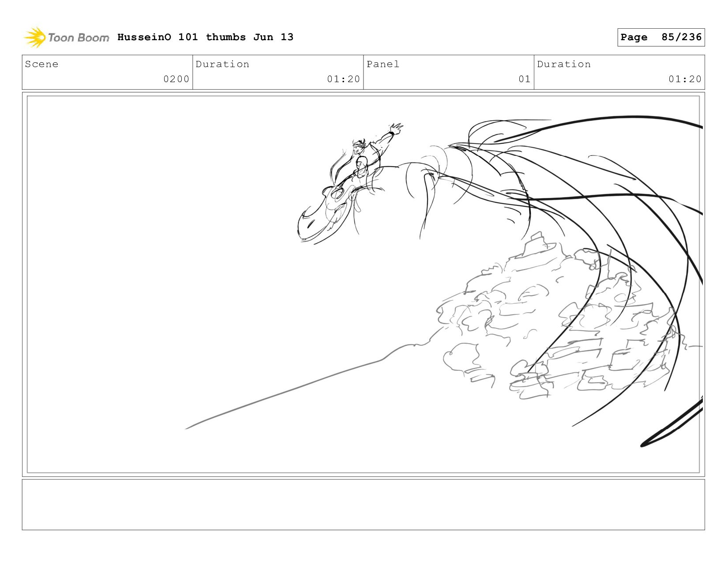The width and height of the screenshot is (728, 563).
Task: Select the scene number '0200'
Action: [176, 79]
